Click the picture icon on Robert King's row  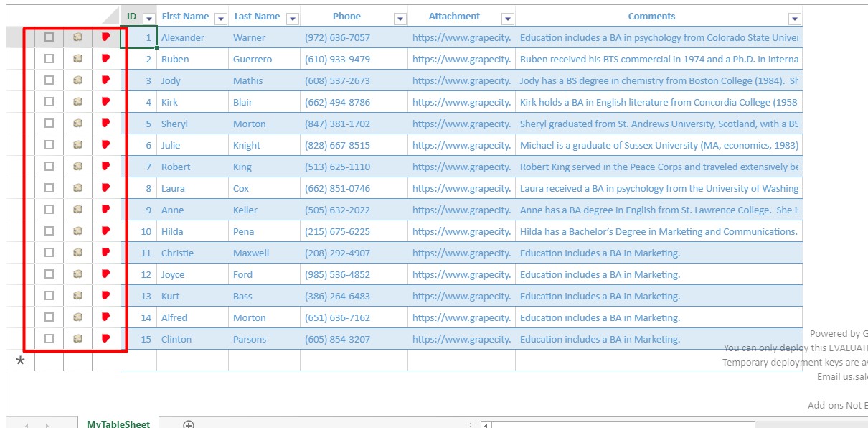tap(77, 166)
